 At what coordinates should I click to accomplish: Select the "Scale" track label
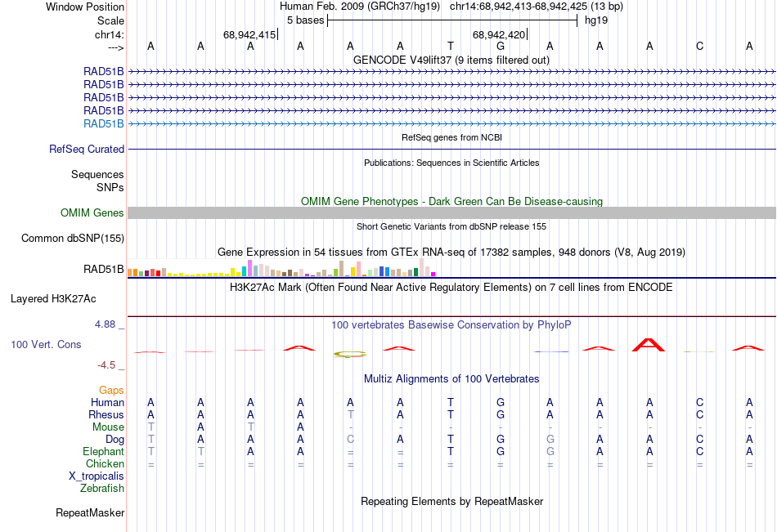tap(110, 20)
